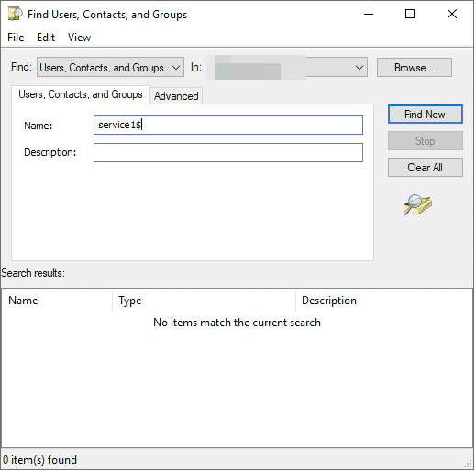Click into the Name text field

[228, 125]
